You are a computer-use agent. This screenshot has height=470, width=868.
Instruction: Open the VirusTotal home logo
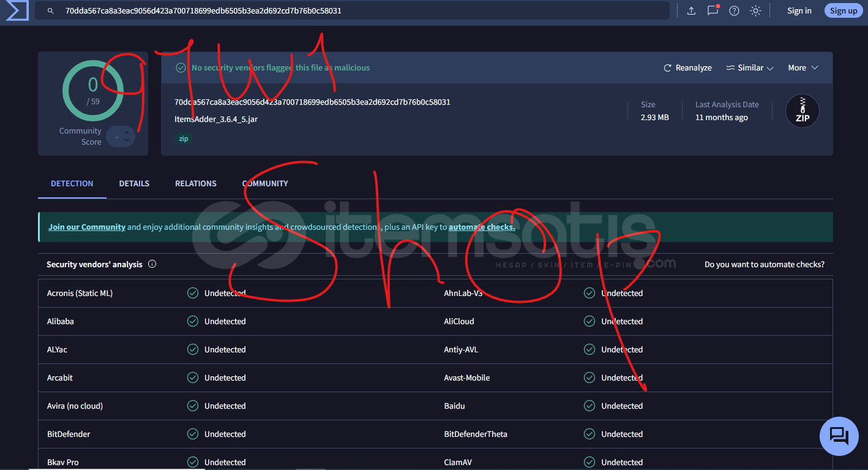tap(17, 10)
